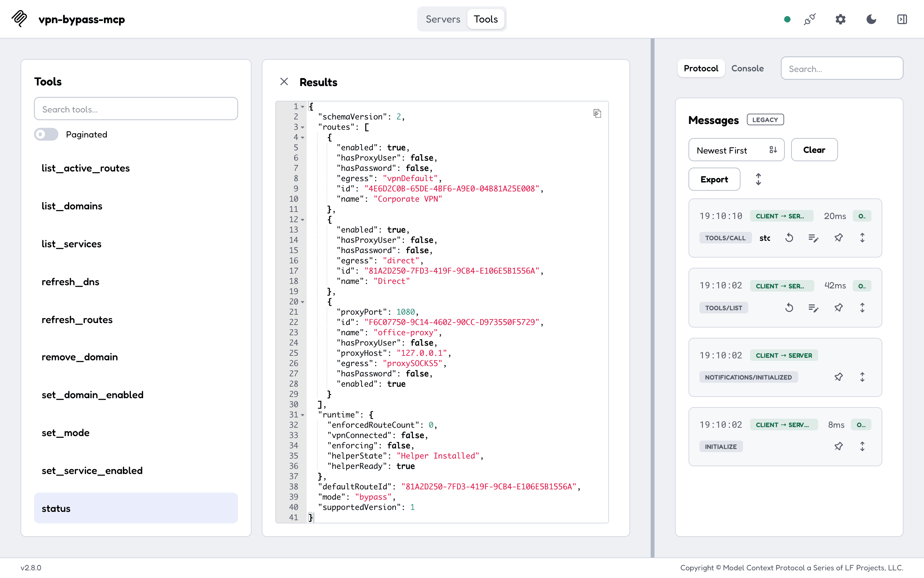Click the plug disconnect icon in header
This screenshot has width=924, height=578.
(x=810, y=19)
